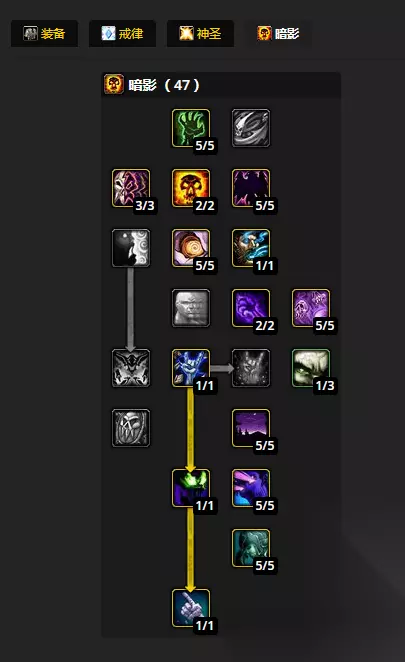
Task: Switch to the 神圣 holy tab
Action: tap(201, 33)
